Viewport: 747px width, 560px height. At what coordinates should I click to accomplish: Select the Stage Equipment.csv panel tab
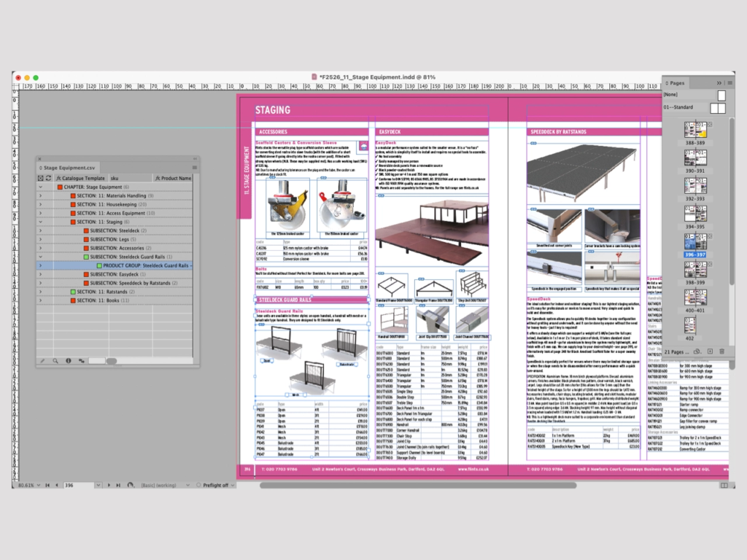pos(67,168)
